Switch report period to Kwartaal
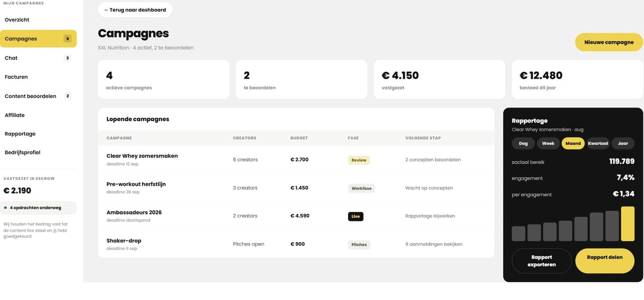This screenshot has width=644, height=300. tap(598, 143)
